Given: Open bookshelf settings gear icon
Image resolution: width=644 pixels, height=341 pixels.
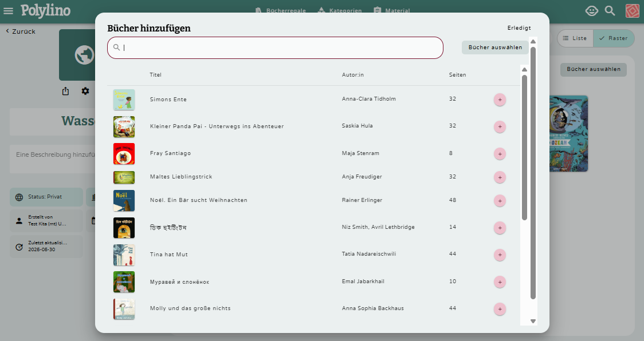Looking at the screenshot, I should (x=85, y=91).
